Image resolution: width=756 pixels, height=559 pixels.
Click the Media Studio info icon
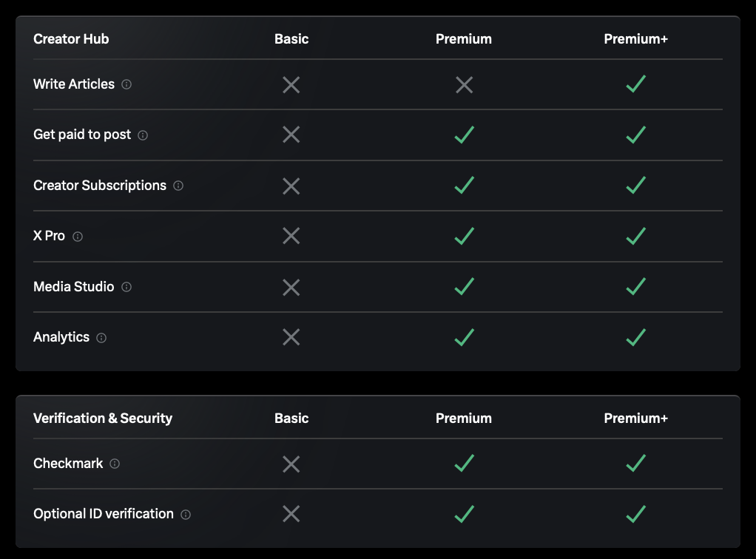coord(126,287)
